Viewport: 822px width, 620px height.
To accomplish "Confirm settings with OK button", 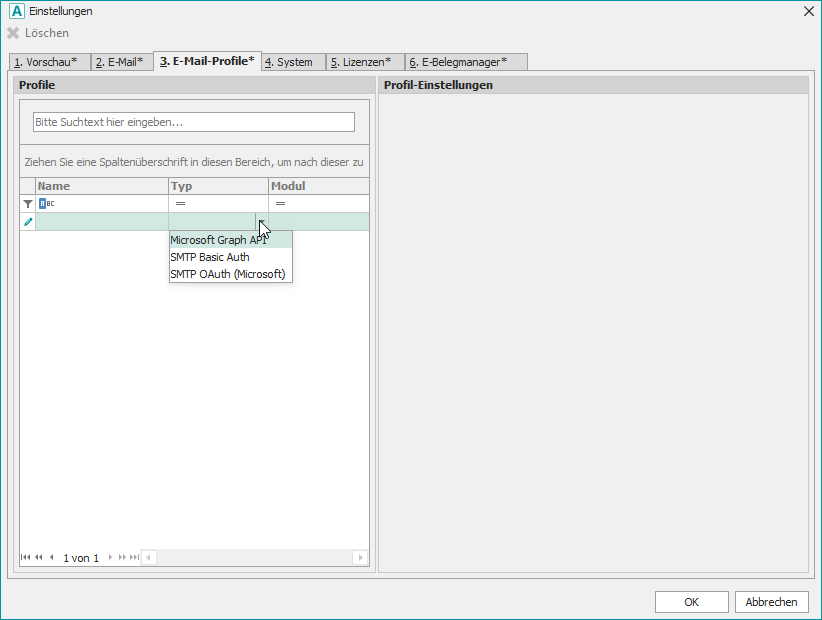I will pos(691,602).
